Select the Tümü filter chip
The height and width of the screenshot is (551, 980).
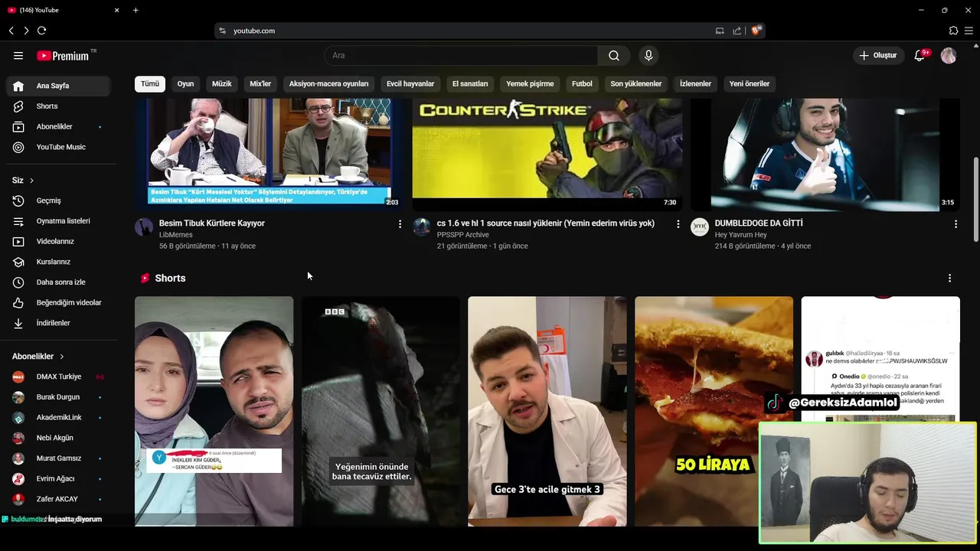(150, 83)
